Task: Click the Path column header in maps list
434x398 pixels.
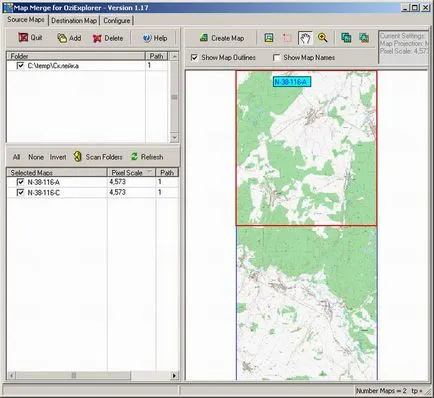Action: tap(167, 172)
